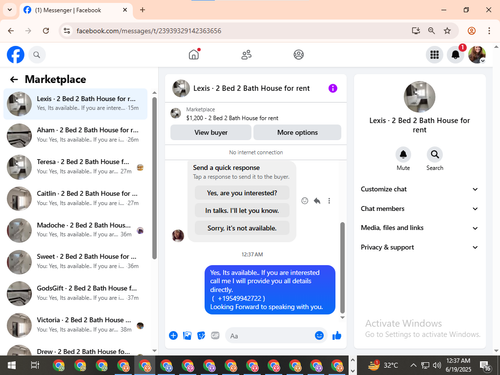Open the taskbar volume control

(437, 365)
